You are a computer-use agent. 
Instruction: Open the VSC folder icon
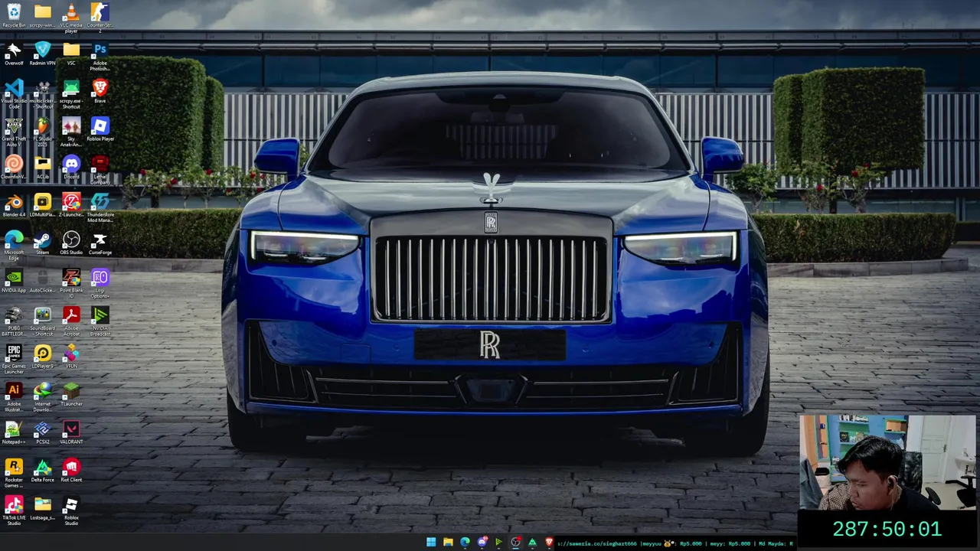tap(71, 54)
